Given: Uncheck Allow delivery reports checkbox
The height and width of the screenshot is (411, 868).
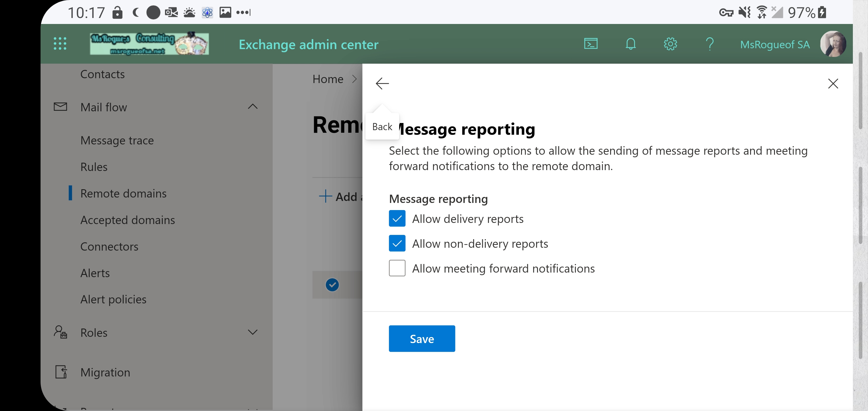Looking at the screenshot, I should pyautogui.click(x=397, y=219).
